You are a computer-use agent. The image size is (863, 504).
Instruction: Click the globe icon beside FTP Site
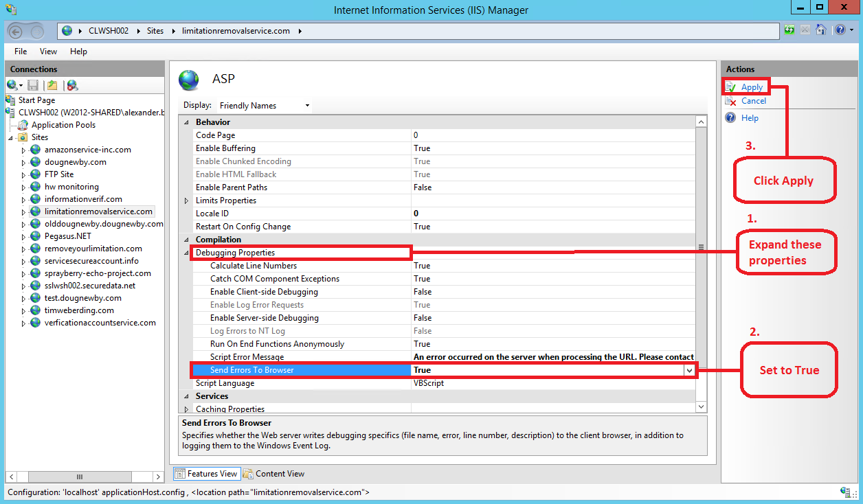36,174
